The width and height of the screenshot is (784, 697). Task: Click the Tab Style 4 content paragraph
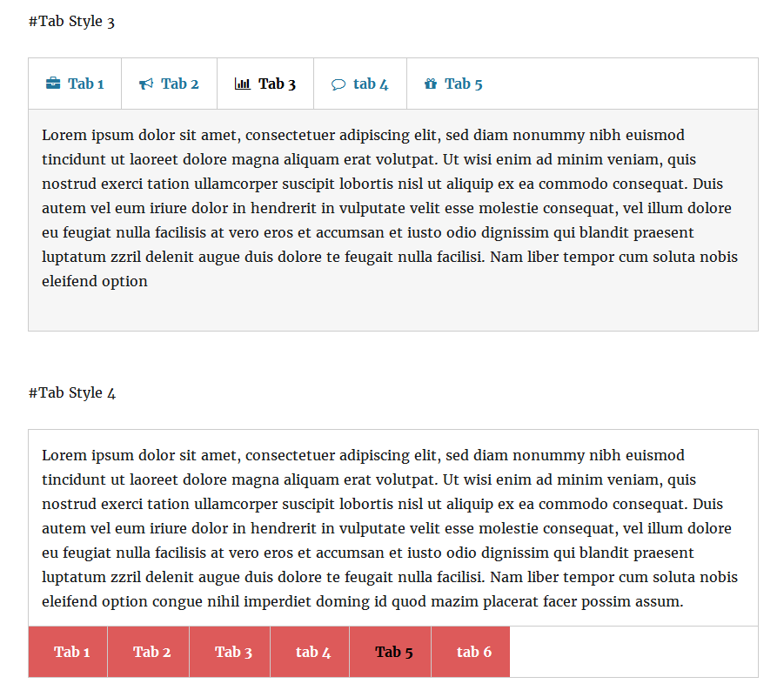click(390, 528)
